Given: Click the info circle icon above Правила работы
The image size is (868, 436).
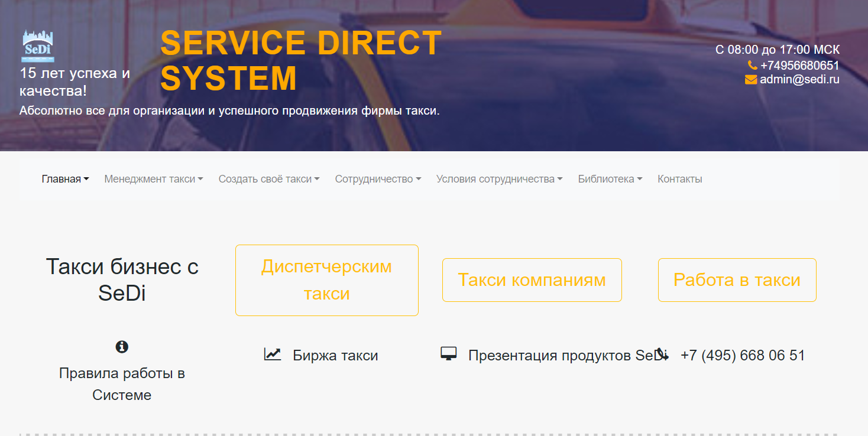Looking at the screenshot, I should [122, 347].
